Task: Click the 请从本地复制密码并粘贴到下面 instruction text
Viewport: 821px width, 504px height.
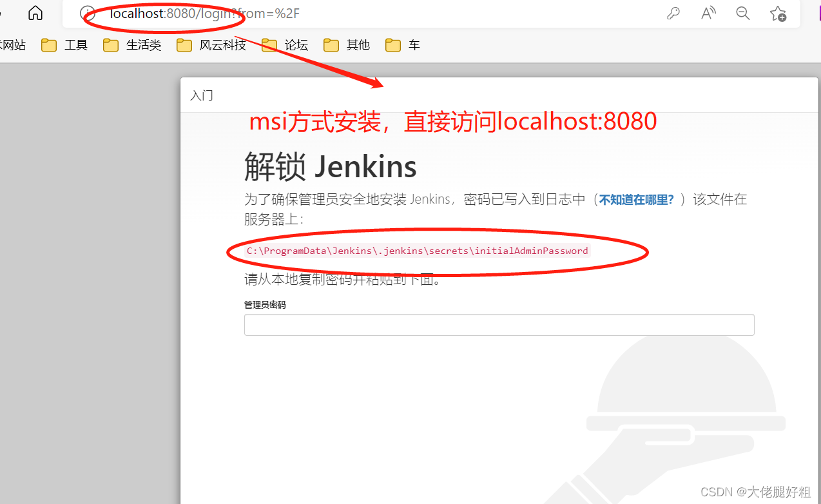Action: [342, 280]
